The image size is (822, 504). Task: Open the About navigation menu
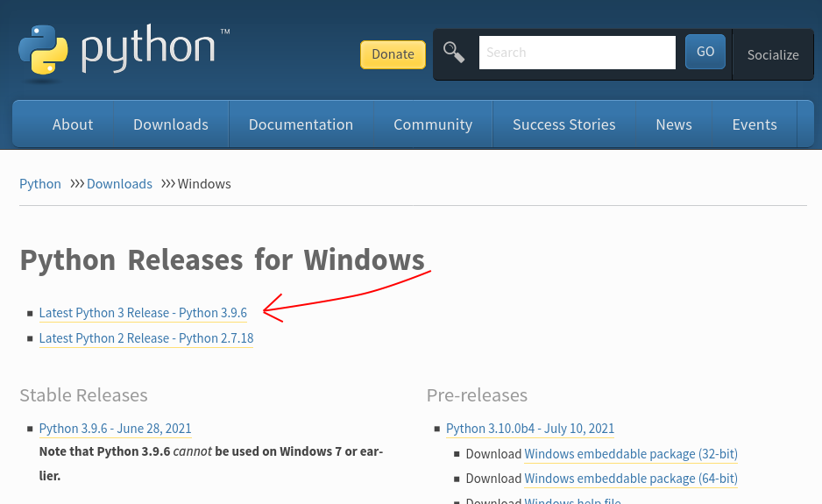73,124
